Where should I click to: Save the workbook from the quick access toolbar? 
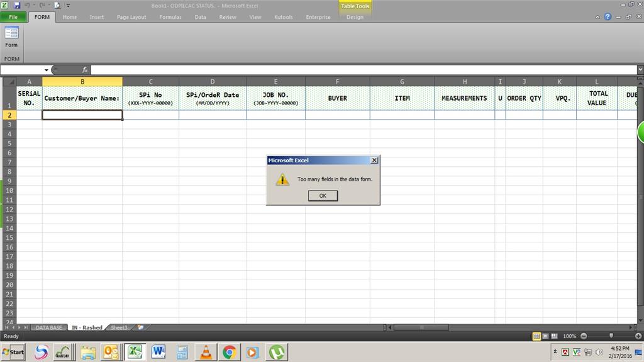pos(17,5)
